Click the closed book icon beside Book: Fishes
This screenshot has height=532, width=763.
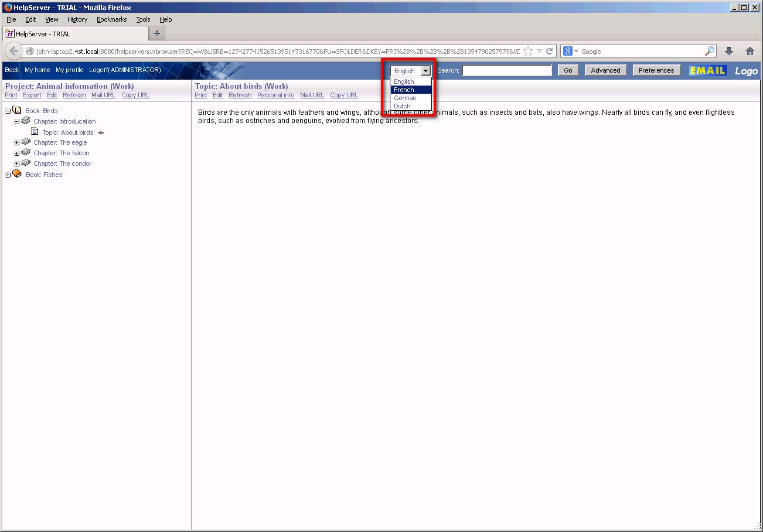(17, 174)
